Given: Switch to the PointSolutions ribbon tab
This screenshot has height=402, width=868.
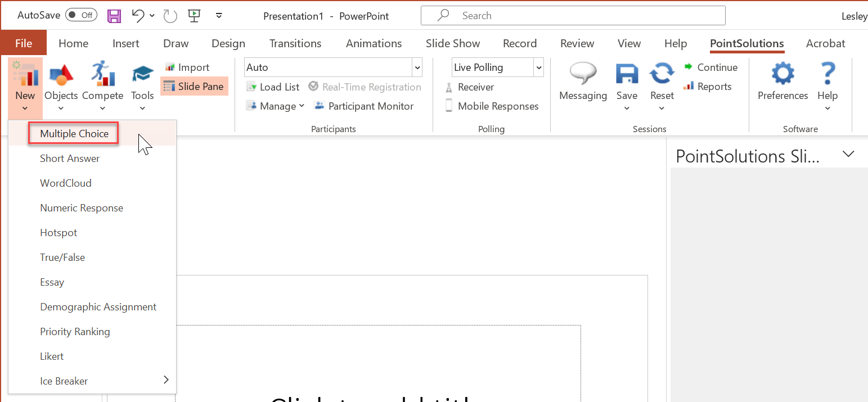Looking at the screenshot, I should point(746,43).
